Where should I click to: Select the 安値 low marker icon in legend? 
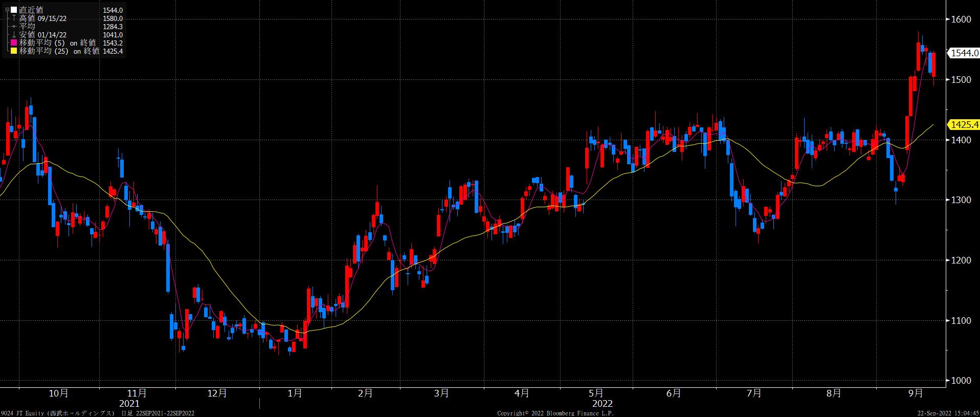pos(14,35)
